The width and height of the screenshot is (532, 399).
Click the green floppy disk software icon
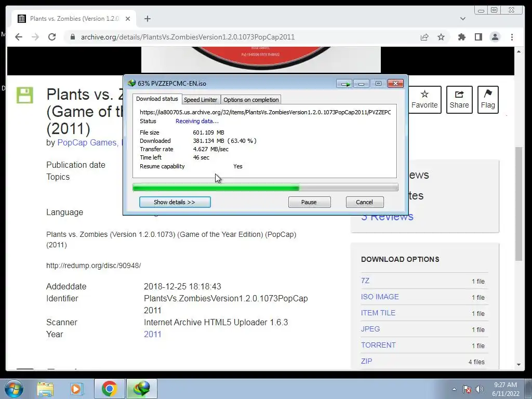25,95
